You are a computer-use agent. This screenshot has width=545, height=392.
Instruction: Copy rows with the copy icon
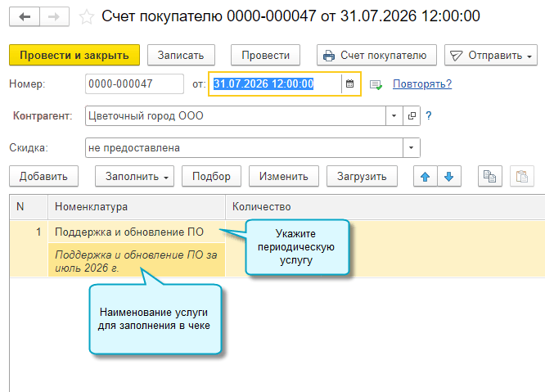click(x=489, y=177)
